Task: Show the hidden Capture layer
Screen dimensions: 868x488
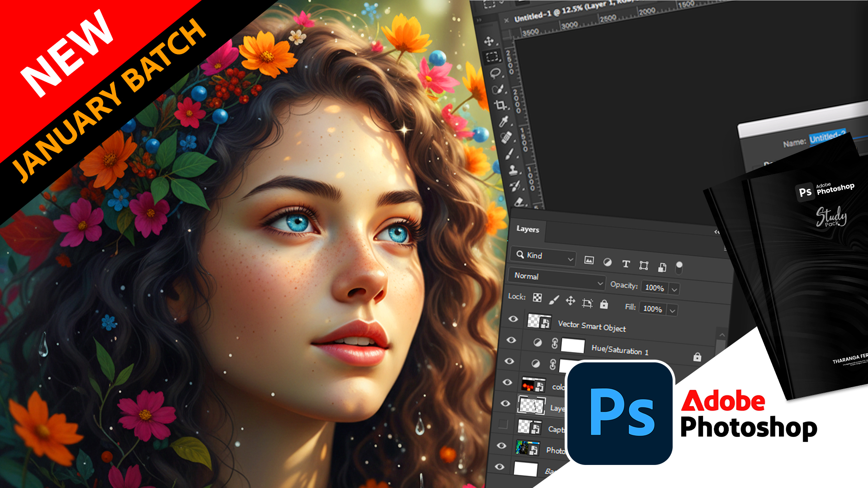Action: (503, 424)
